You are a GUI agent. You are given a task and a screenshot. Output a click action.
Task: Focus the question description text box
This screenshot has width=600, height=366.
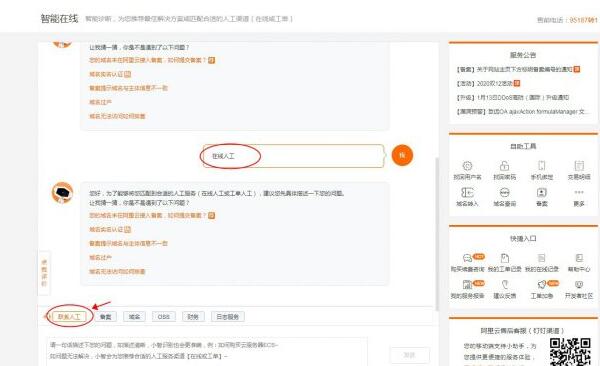(x=207, y=351)
